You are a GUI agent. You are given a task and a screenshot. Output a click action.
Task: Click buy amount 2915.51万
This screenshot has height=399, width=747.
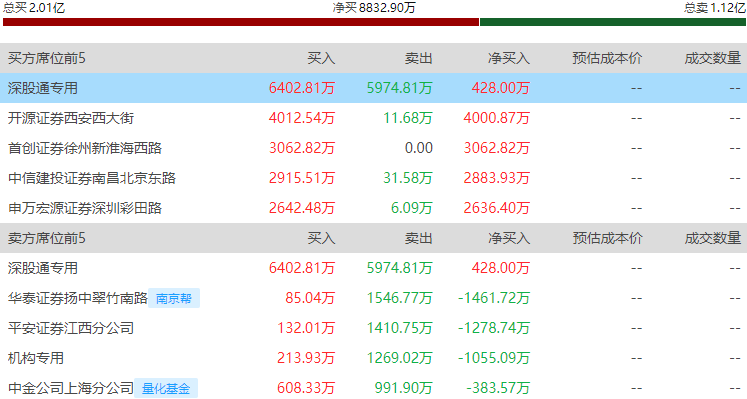[x=302, y=178]
